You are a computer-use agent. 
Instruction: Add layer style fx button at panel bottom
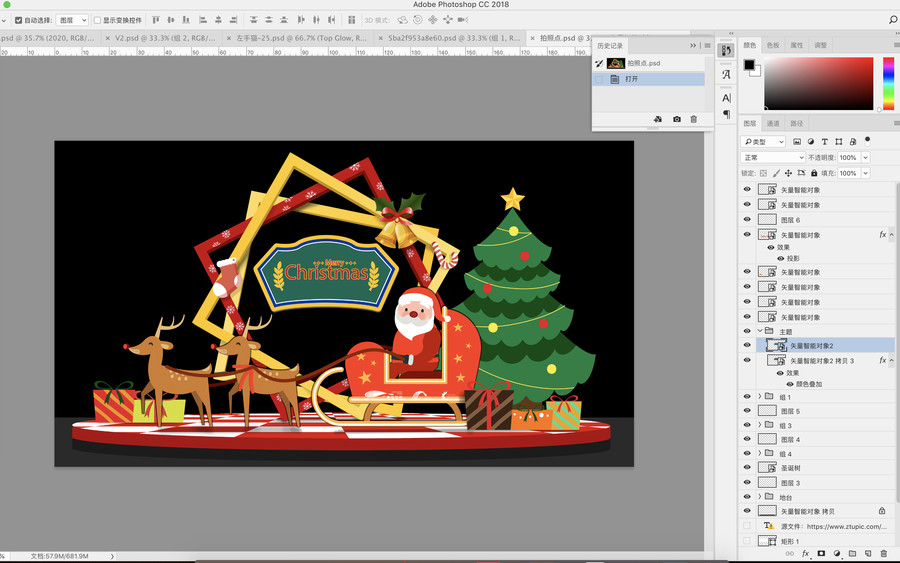(x=805, y=554)
